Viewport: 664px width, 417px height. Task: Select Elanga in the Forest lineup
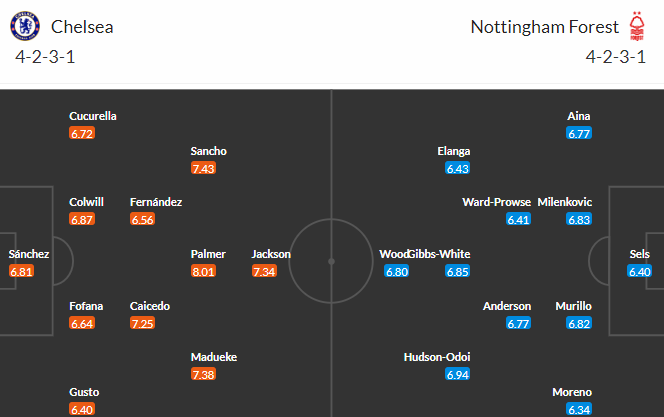[x=453, y=151]
